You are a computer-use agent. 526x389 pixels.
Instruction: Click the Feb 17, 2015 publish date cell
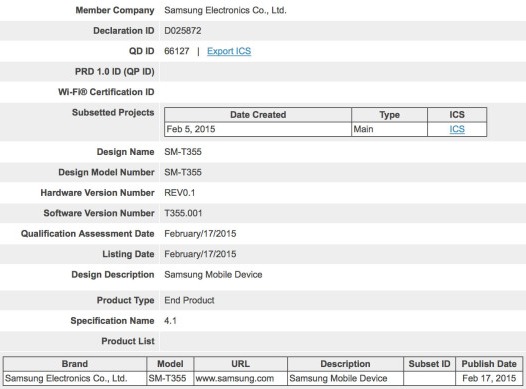(x=489, y=378)
